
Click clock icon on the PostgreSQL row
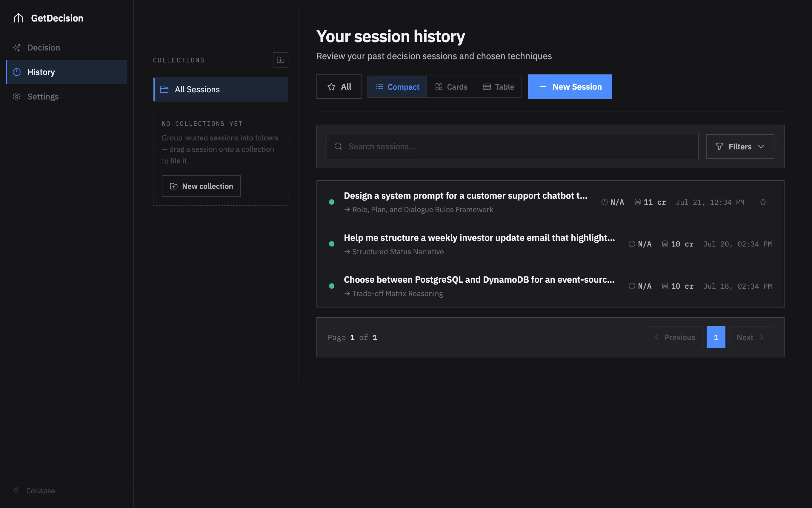(x=632, y=286)
